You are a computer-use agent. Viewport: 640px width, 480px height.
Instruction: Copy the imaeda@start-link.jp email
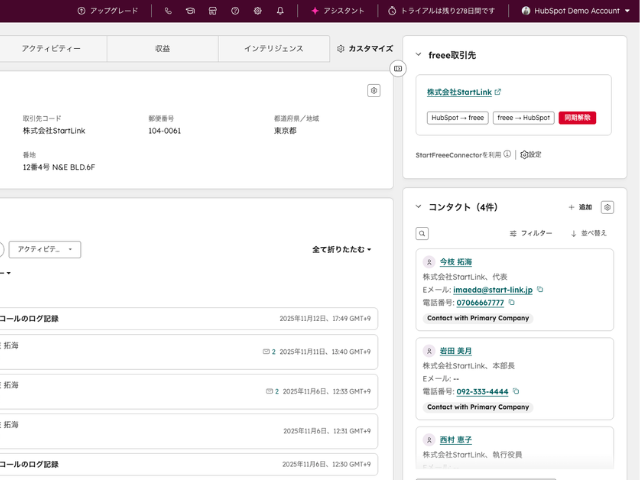pyautogui.click(x=540, y=289)
